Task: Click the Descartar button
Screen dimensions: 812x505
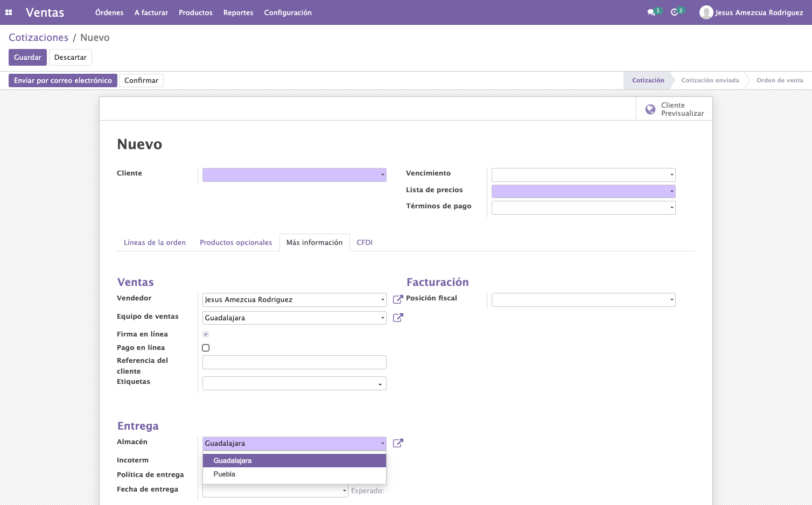Action: (x=71, y=58)
